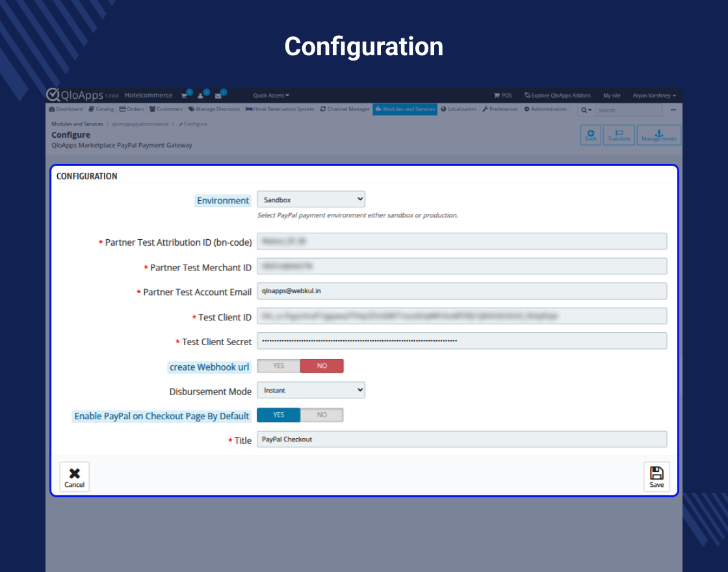Click the Save floppy disk button

[656, 477]
